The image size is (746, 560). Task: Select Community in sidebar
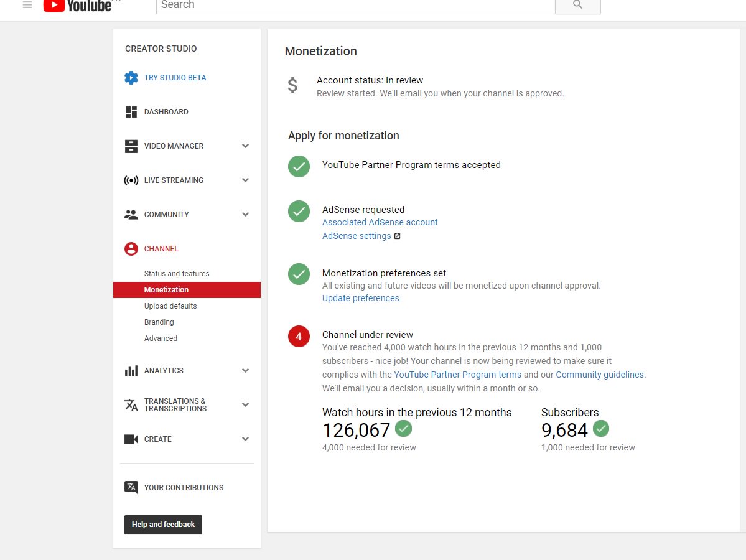pos(167,215)
